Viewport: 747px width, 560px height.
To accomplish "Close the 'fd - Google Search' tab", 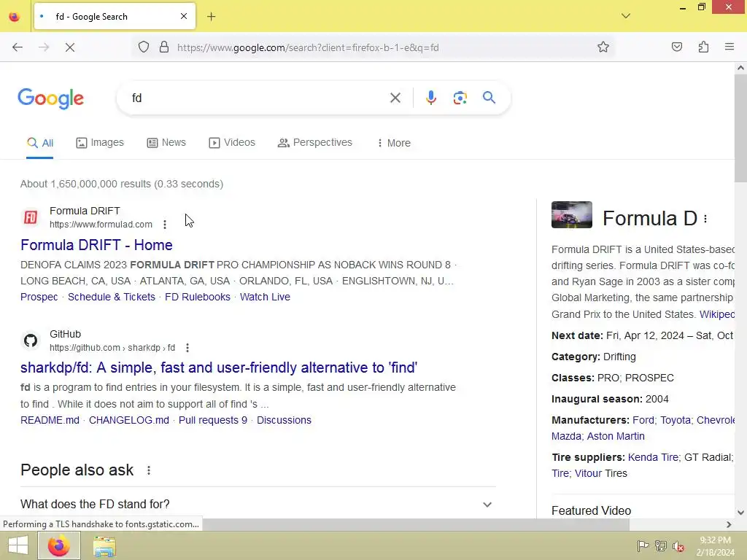I will [x=184, y=16].
